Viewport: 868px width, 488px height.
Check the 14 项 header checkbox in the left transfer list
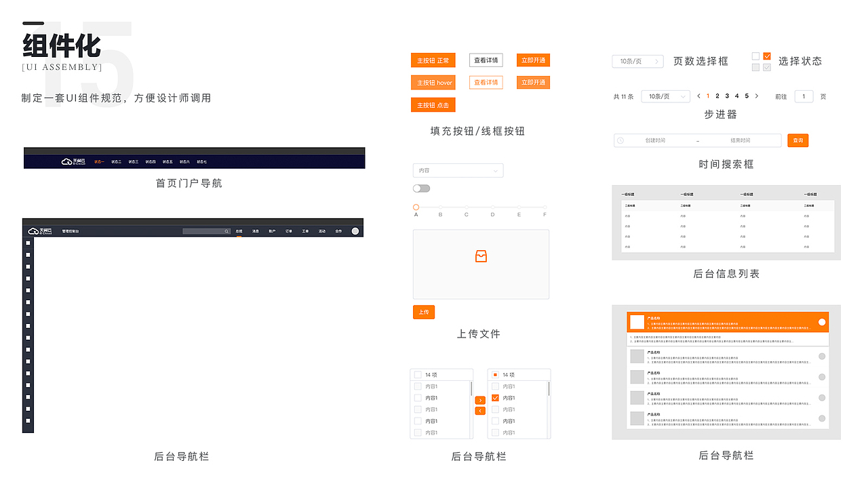pos(418,375)
